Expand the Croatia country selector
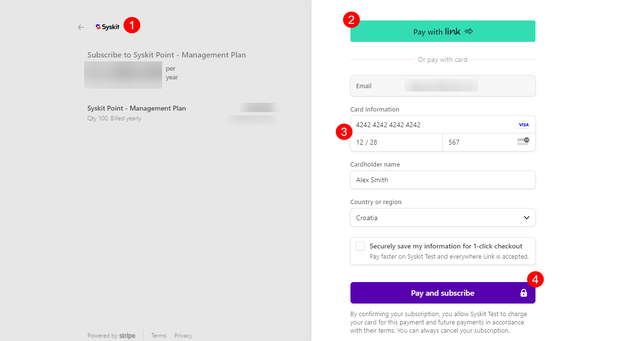Viewport: 644px width, 341px height. pyautogui.click(x=442, y=217)
